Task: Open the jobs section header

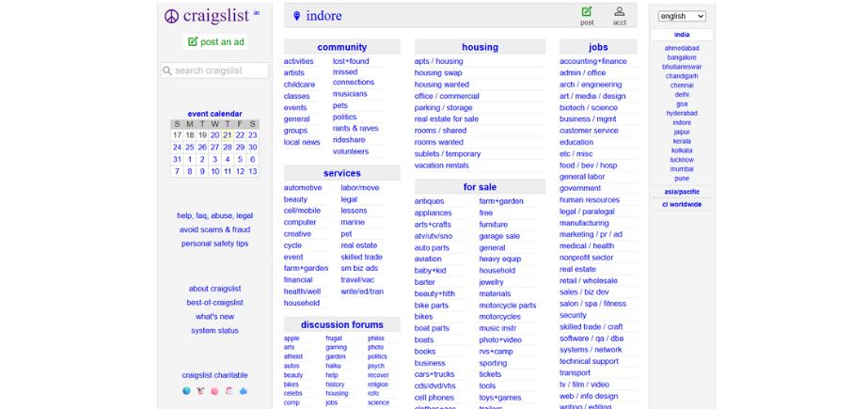Action: point(598,47)
